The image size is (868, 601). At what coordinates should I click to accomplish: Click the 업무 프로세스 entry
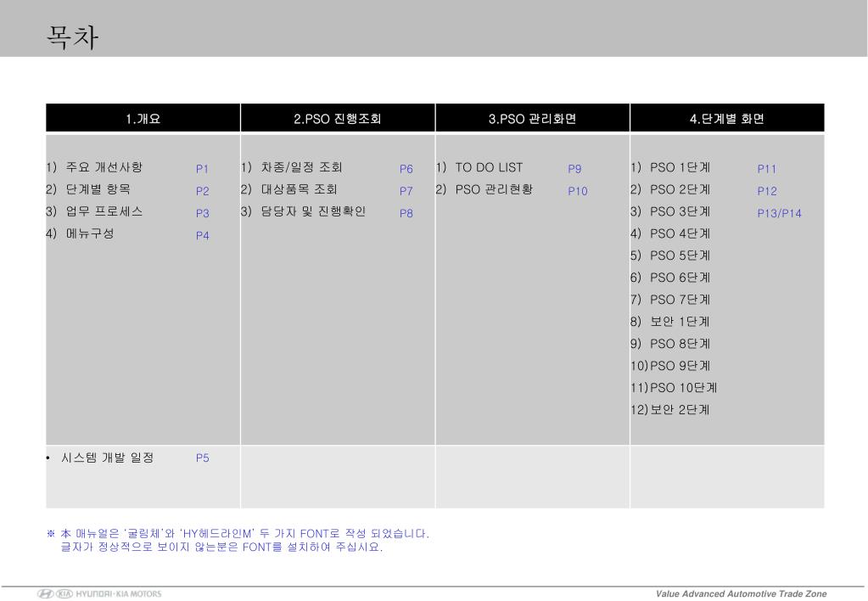(104, 211)
